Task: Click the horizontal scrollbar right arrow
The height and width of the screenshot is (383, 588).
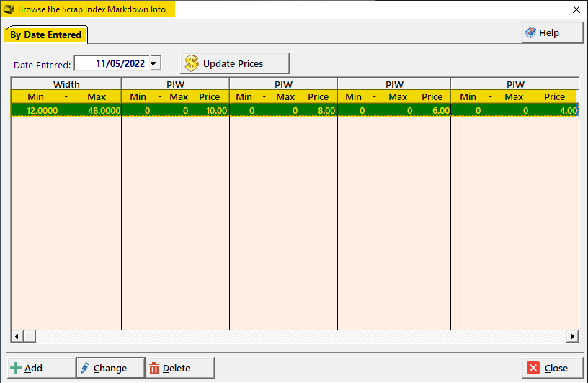Action: 572,336
